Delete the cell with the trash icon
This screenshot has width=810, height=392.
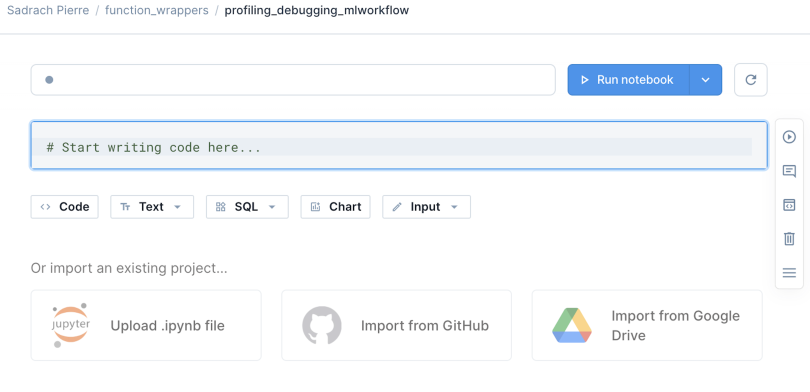tap(789, 239)
